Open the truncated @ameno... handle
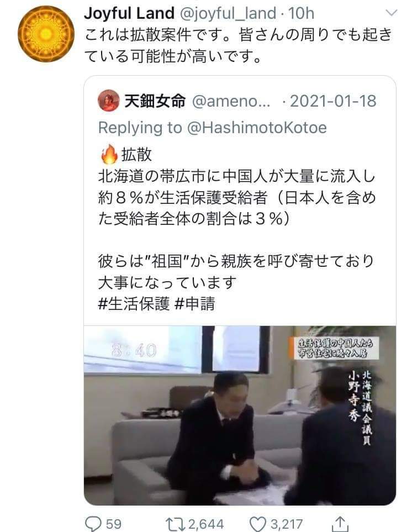The image size is (412, 532). pyautogui.click(x=231, y=101)
